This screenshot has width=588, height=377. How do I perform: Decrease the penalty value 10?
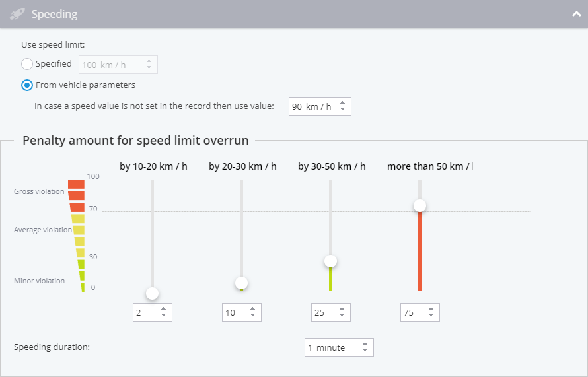click(x=253, y=315)
